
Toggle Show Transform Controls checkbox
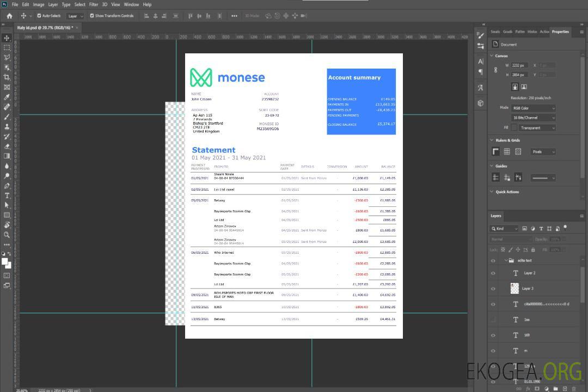(x=92, y=16)
